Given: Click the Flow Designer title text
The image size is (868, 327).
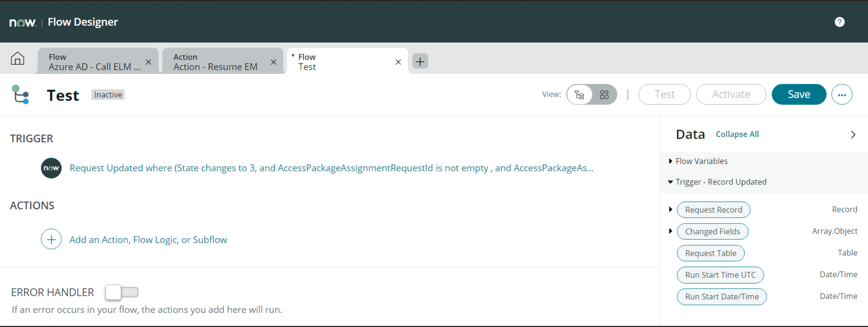Looking at the screenshot, I should (83, 22).
